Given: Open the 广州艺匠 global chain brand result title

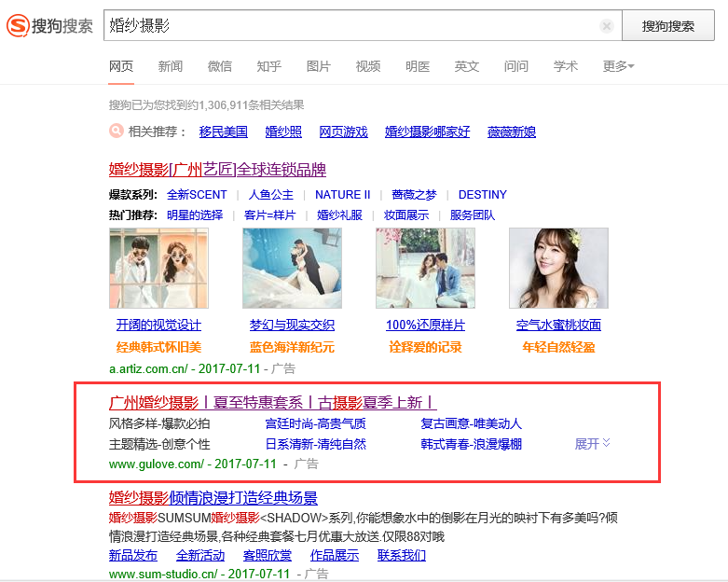Looking at the screenshot, I should click(217, 169).
